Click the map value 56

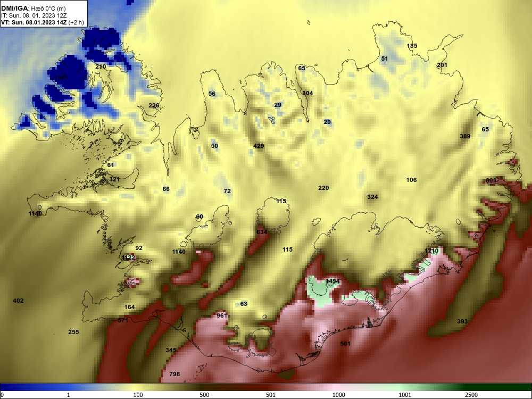click(x=212, y=94)
